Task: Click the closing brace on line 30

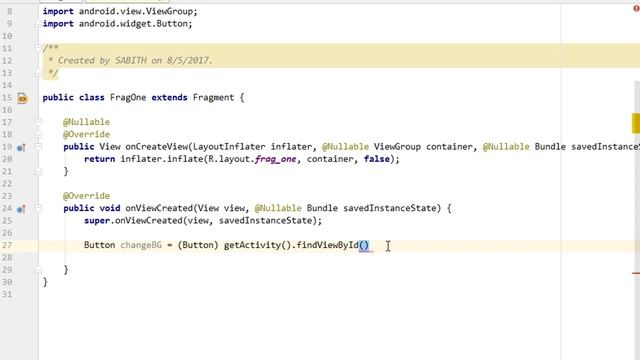Action: [x=45, y=282]
